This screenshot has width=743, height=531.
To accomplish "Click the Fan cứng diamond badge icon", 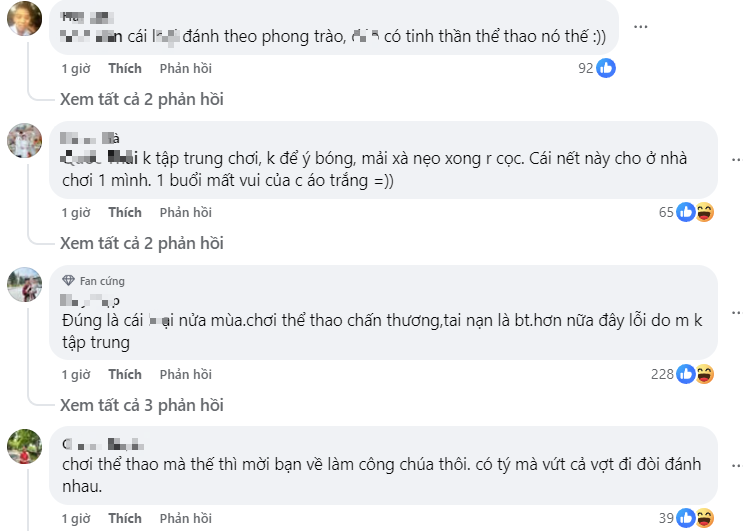I will point(68,281).
